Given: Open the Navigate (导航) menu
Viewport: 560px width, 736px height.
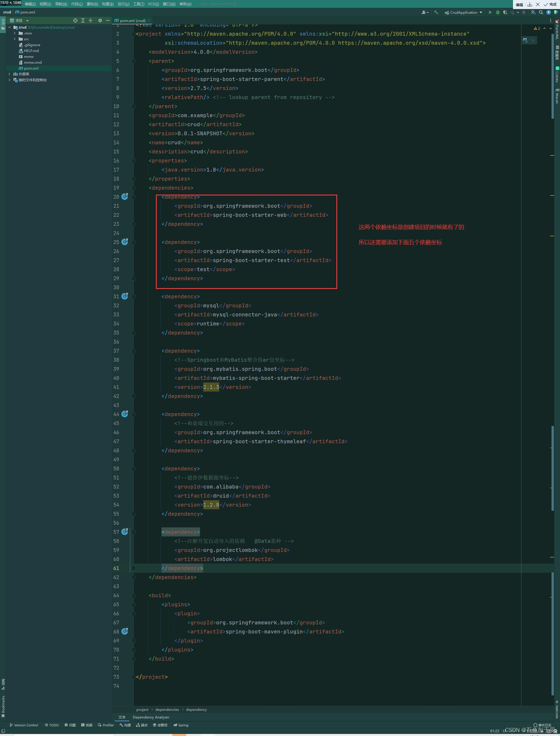Looking at the screenshot, I should tap(61, 4).
